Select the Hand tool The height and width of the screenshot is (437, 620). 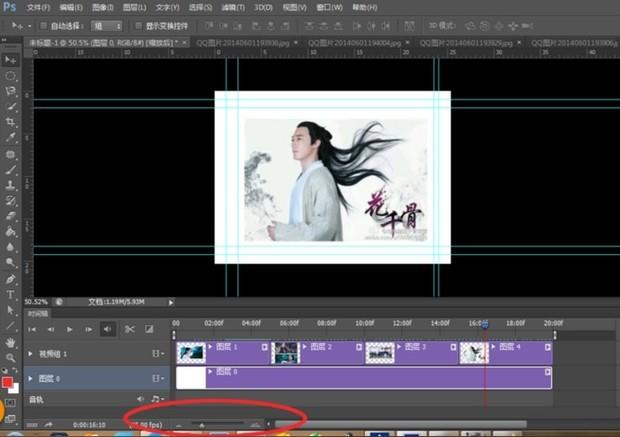[x=11, y=342]
